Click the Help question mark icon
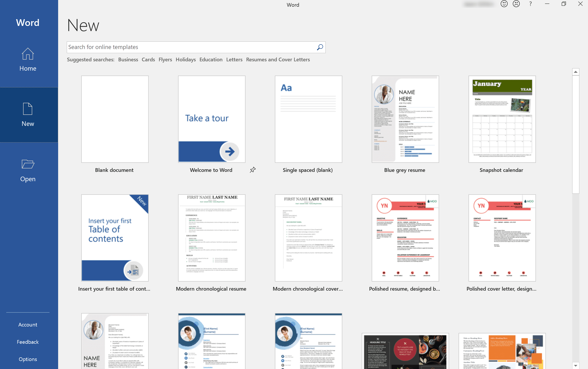The width and height of the screenshot is (588, 369). coord(530,5)
